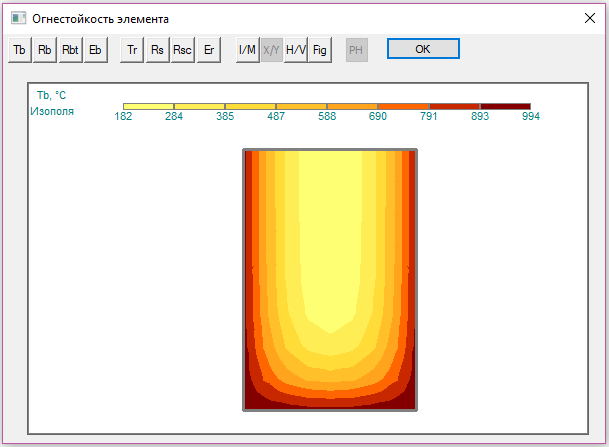Click the Tb temperature button
The width and height of the screenshot is (609, 447).
pos(19,50)
